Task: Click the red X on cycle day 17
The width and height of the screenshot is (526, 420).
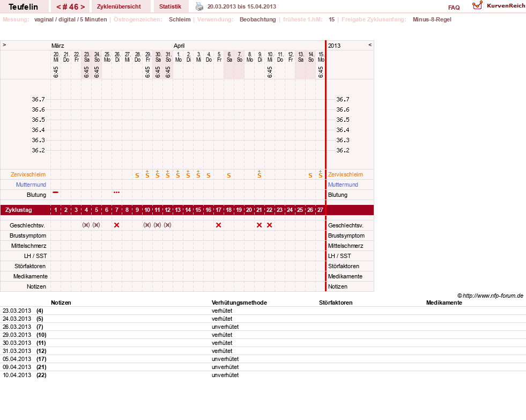Action: pyautogui.click(x=218, y=225)
